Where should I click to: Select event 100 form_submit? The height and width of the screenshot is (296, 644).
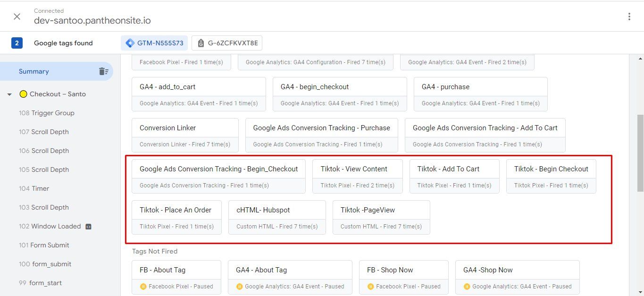[x=45, y=264]
